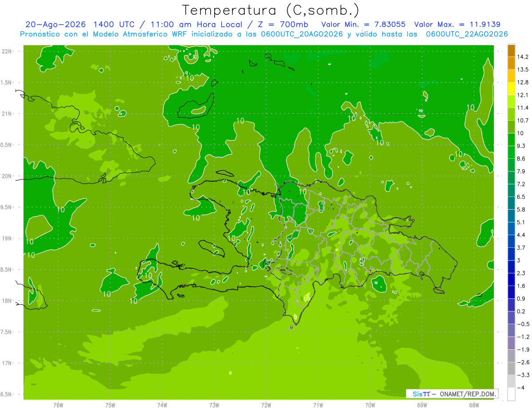Image resolution: width=532 pixels, height=411 pixels.
Task: Pick the green swatch between 9.3 and 10
Action: [511, 140]
